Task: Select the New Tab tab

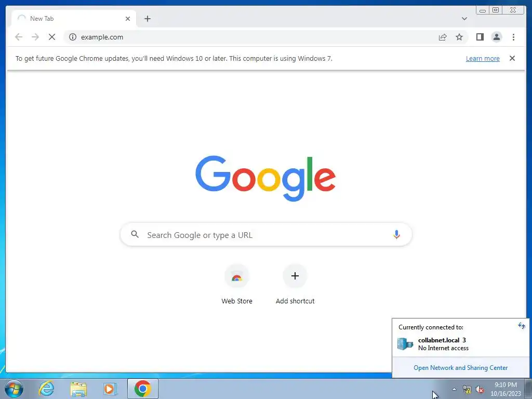Action: (x=74, y=19)
